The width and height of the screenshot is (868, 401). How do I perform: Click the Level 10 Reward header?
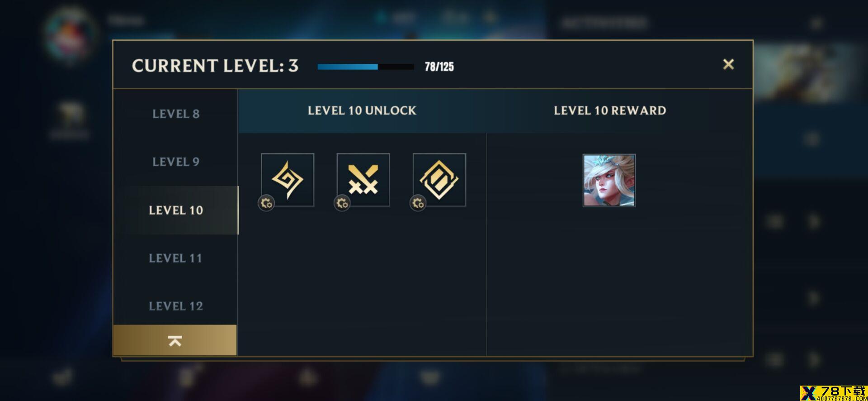(610, 110)
